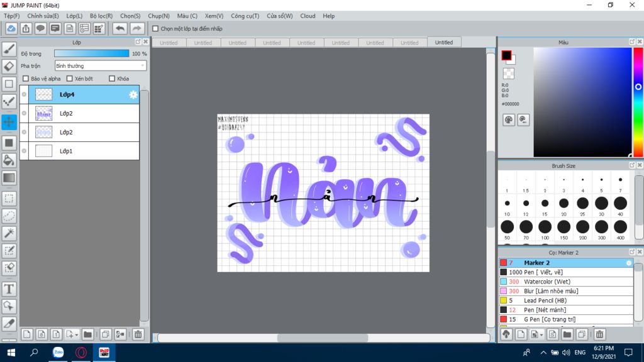Open add-layer dropdown arrow in Lớp panel
The image size is (644, 362).
pos(76,335)
